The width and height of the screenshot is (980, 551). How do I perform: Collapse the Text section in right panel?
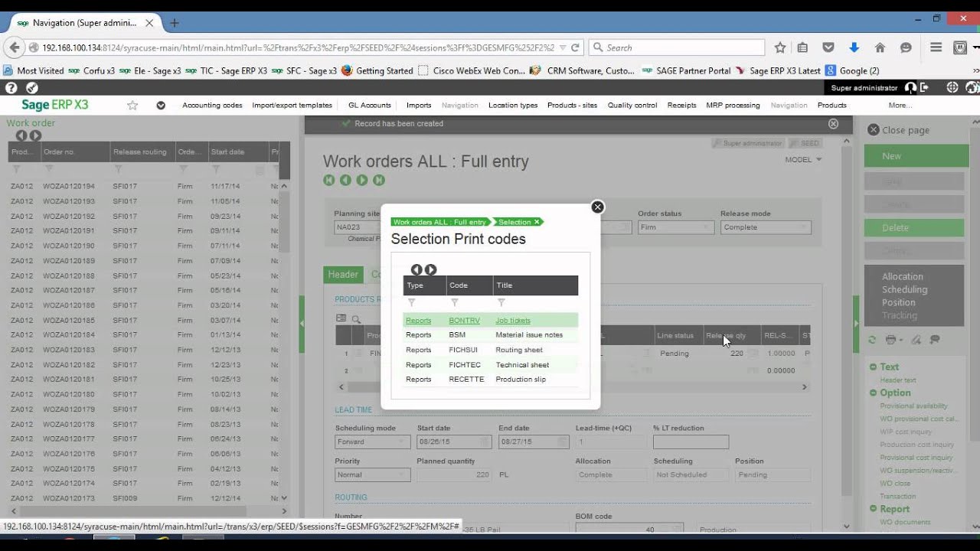pos(874,367)
